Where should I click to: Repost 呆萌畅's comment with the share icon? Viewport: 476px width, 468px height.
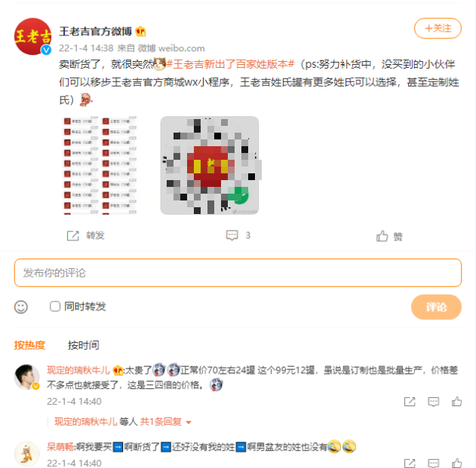pyautogui.click(x=410, y=463)
